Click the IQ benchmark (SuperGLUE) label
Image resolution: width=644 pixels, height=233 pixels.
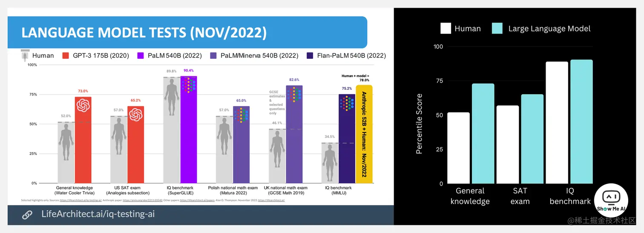click(x=180, y=190)
